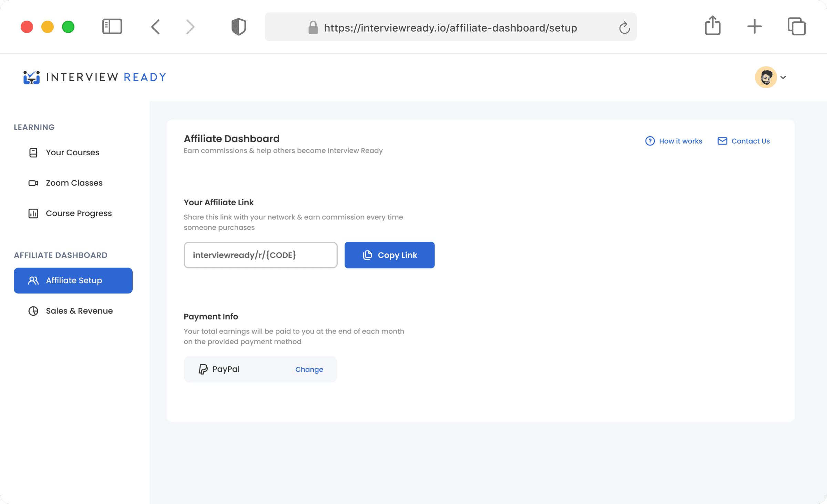Screen dimensions: 827x504
Task: Select Affiliate Setup menu item
Action: [x=73, y=281]
